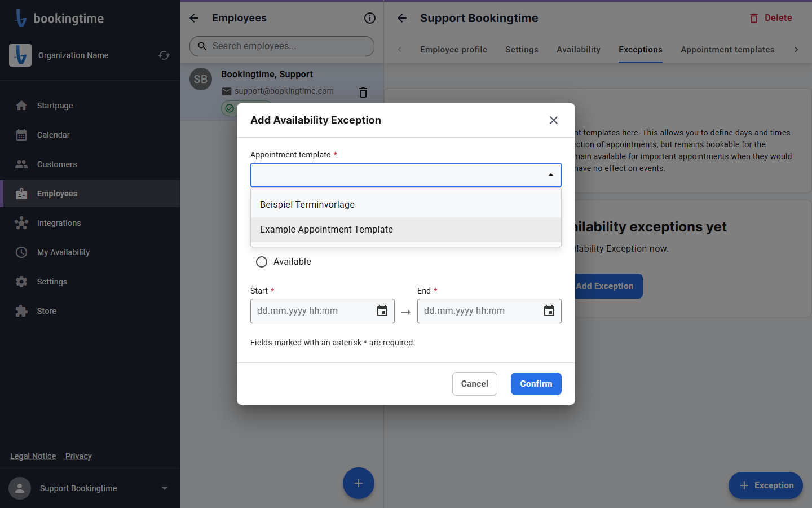Show Employees info icon
Image resolution: width=812 pixels, height=508 pixels.
pyautogui.click(x=370, y=18)
